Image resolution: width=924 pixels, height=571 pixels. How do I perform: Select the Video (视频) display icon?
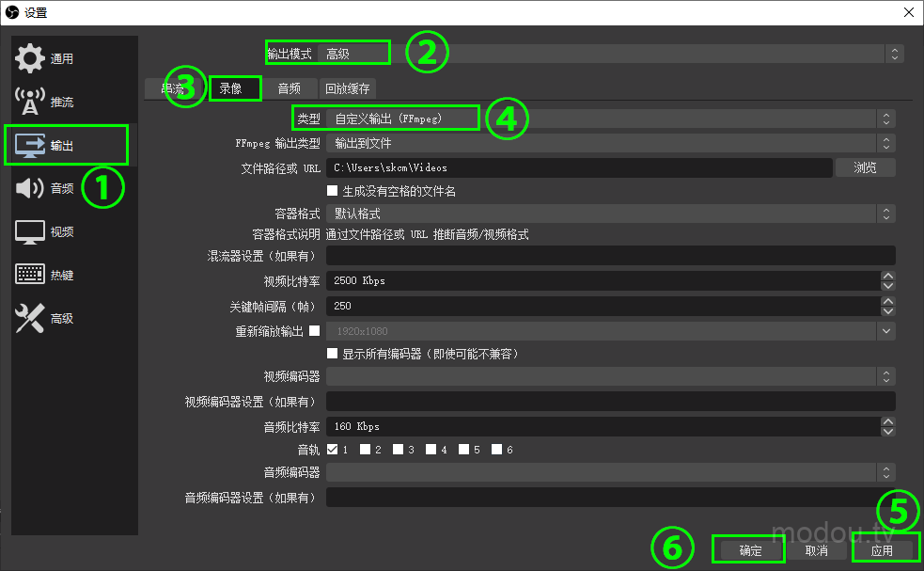point(30,231)
